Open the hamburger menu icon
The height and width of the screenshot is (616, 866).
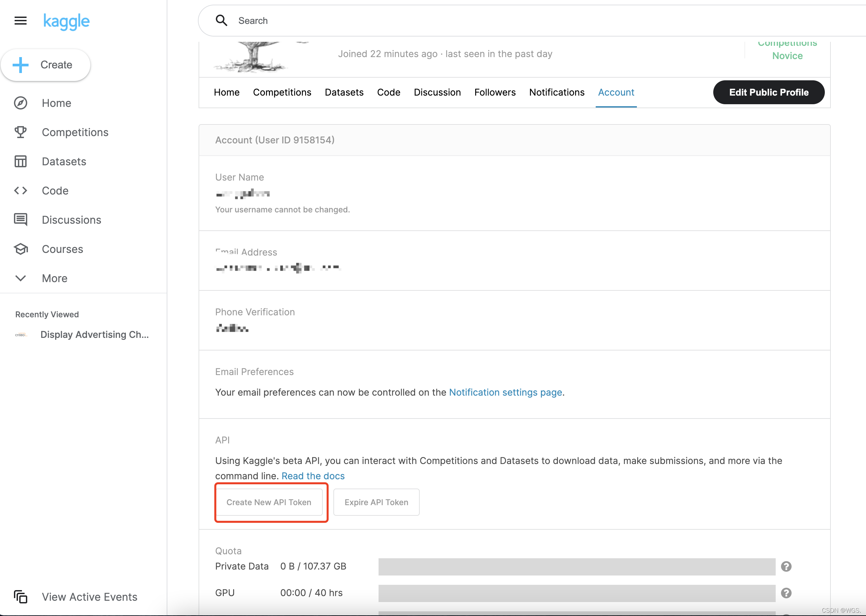(x=21, y=21)
